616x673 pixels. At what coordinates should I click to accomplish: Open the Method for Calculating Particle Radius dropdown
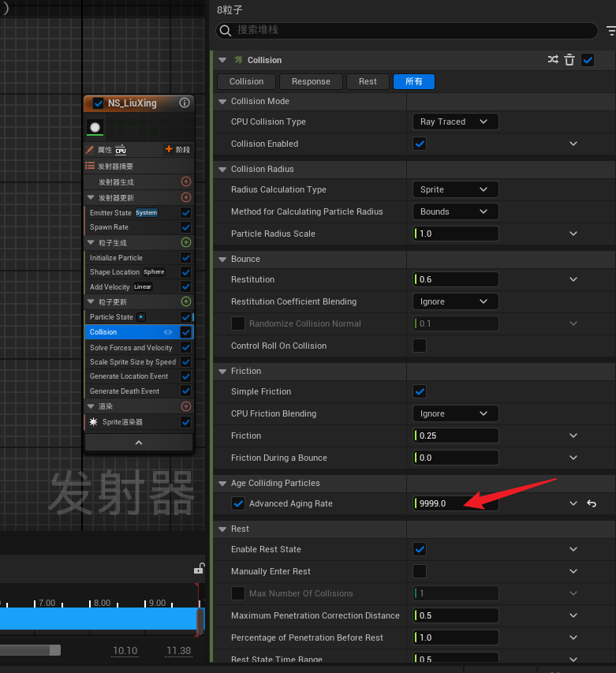coord(456,211)
